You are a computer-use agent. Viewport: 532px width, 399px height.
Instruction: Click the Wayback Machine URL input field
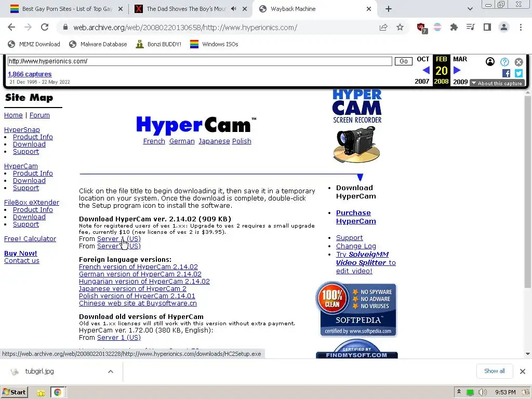[200, 61]
